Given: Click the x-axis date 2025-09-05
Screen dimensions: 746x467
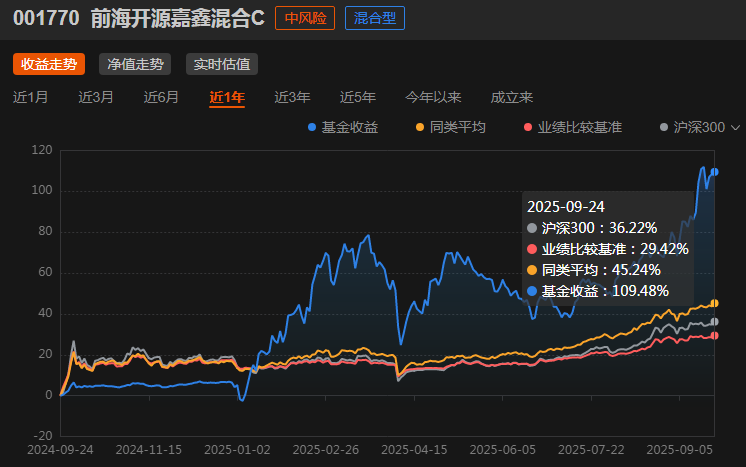Looking at the screenshot, I should click(680, 450).
